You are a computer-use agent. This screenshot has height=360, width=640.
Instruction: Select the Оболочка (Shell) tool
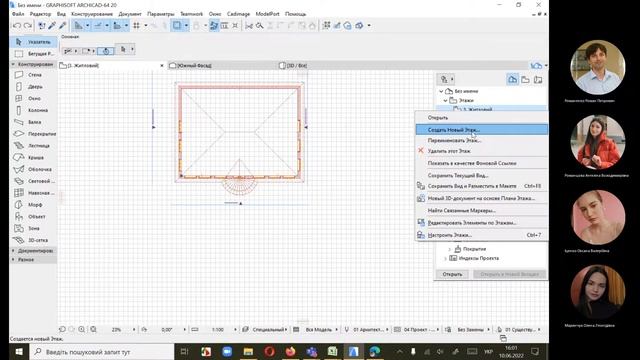(x=33, y=169)
